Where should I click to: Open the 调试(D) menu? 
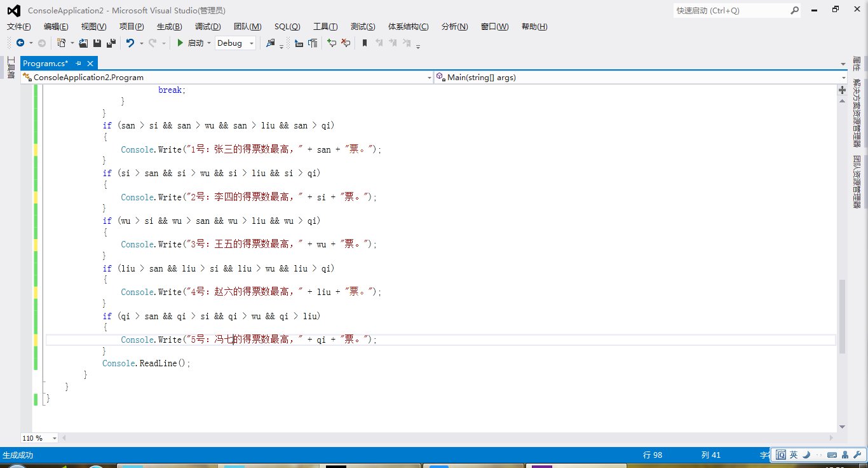[x=208, y=26]
